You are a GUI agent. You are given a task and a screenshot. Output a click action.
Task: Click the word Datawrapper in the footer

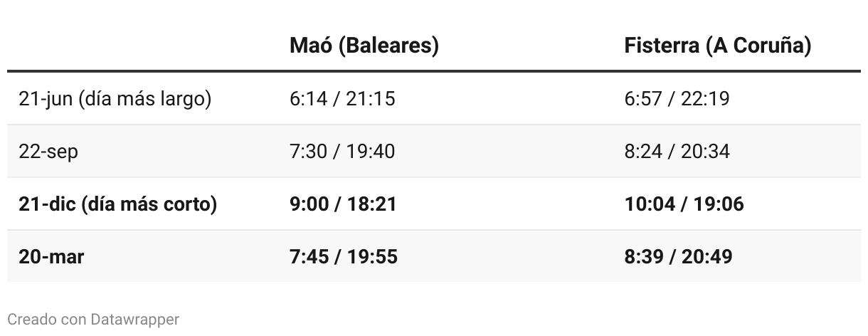[134, 320]
